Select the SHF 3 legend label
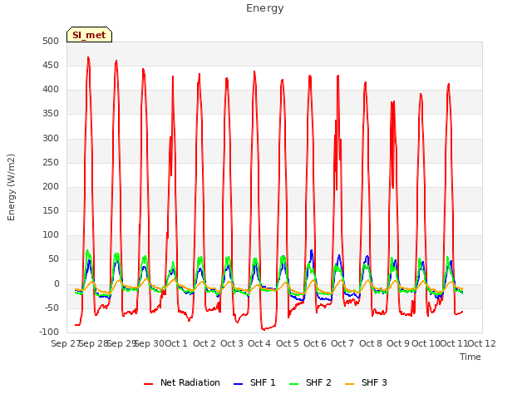Screen dimensions: 532x399 coord(374,382)
